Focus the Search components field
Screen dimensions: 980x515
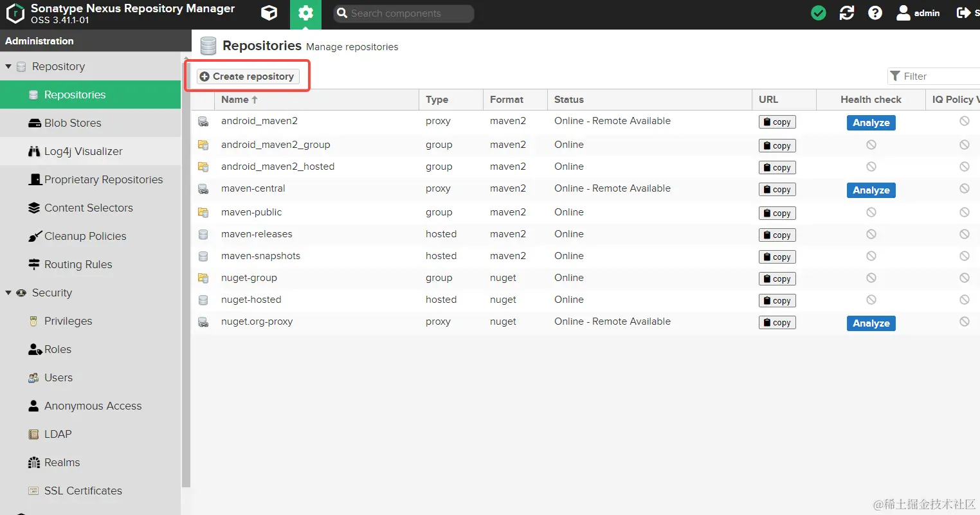click(x=404, y=14)
